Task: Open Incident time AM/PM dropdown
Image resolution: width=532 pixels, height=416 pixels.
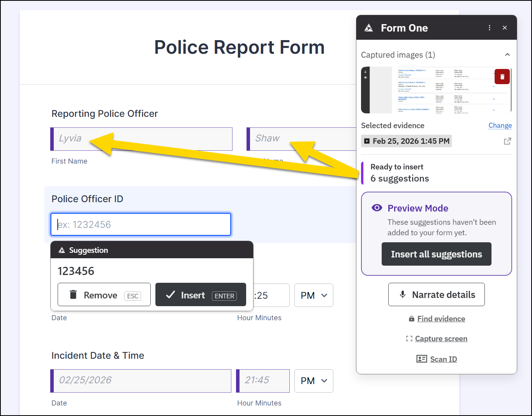Action: 314,381
